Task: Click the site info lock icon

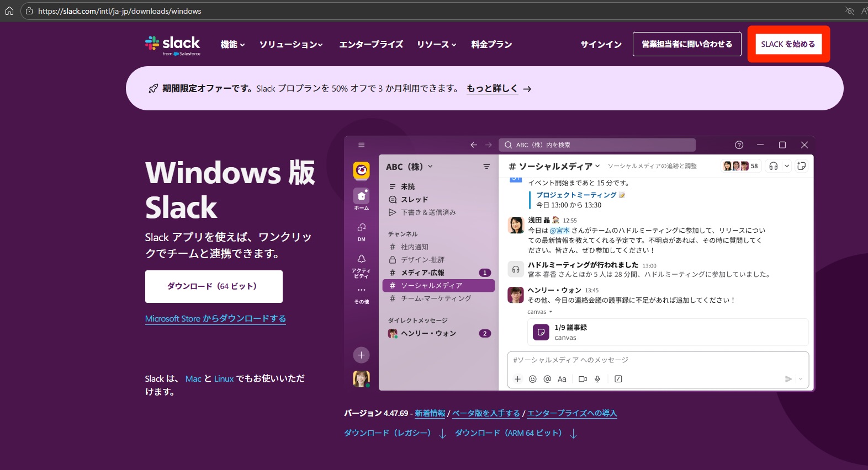Action: pos(29,11)
